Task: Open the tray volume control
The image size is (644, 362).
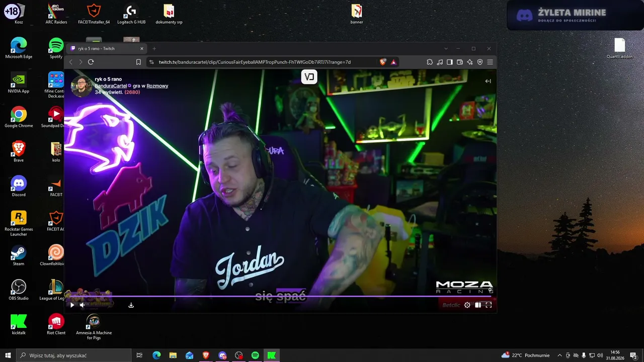Action: click(600, 355)
